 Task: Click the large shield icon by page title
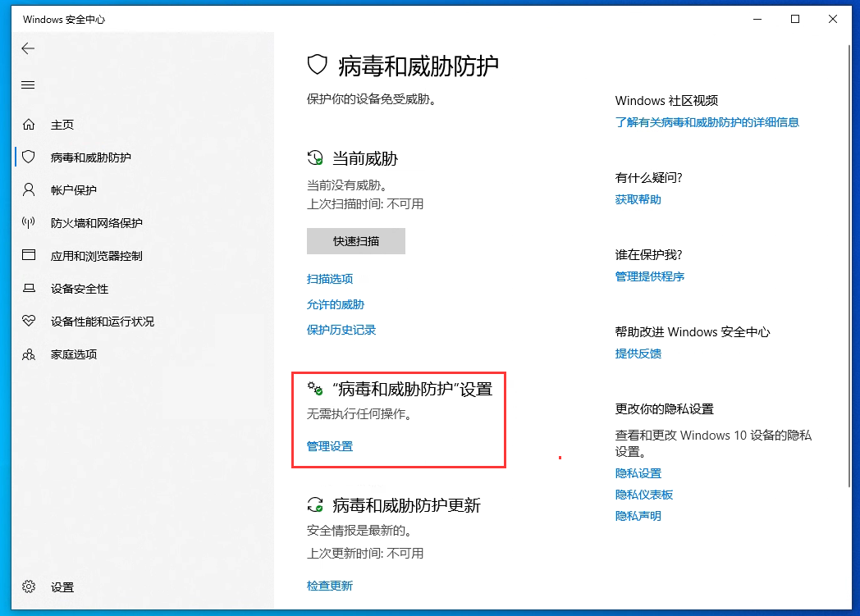(317, 66)
